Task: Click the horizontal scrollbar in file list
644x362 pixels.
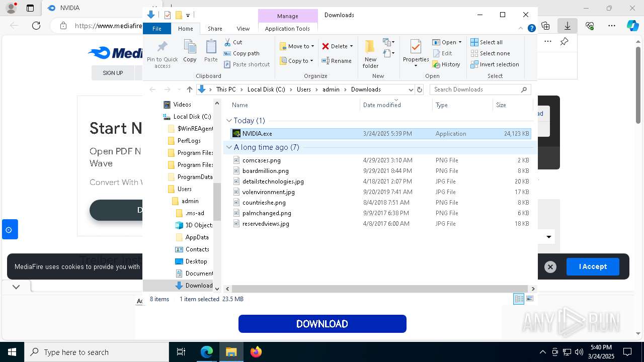Action: point(379,289)
